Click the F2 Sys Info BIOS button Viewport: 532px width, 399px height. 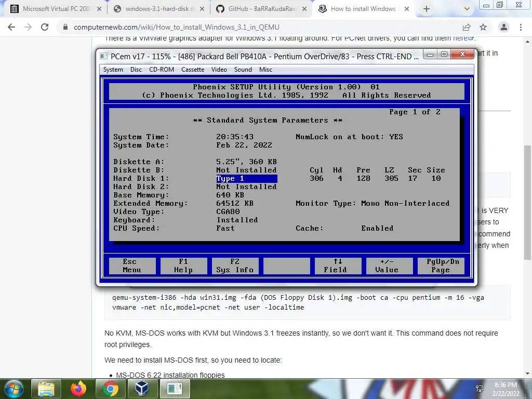[x=235, y=265]
